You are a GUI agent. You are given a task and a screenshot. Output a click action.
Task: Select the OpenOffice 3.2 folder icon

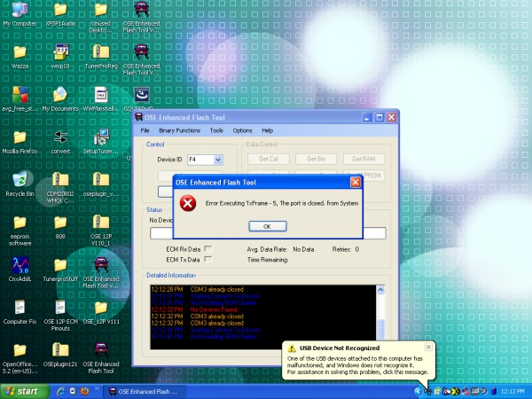(20, 358)
